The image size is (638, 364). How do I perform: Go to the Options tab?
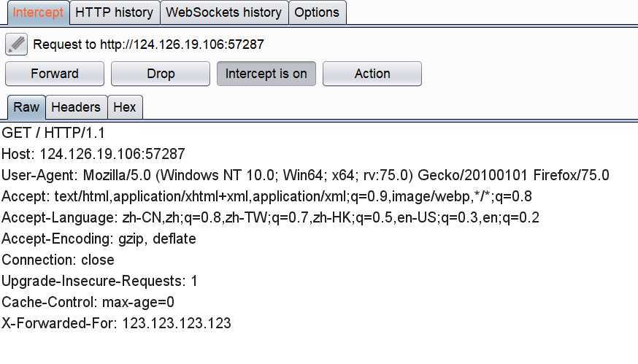(x=317, y=12)
